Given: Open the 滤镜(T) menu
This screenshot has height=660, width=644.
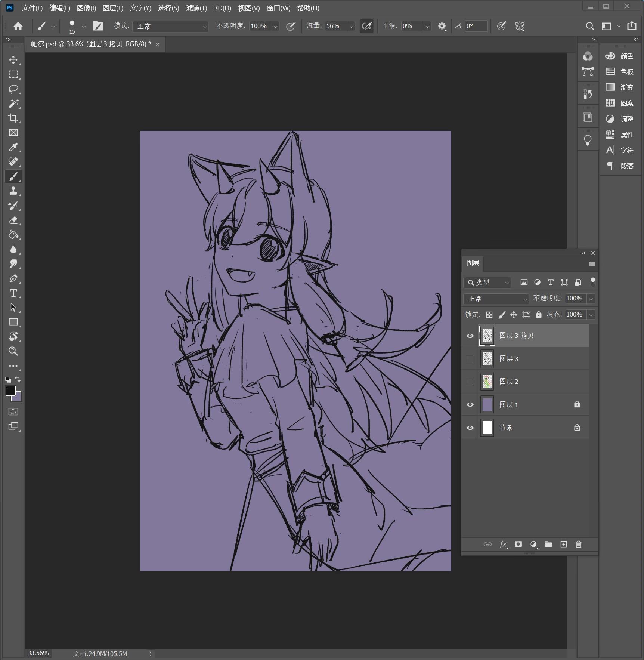Looking at the screenshot, I should (x=196, y=8).
